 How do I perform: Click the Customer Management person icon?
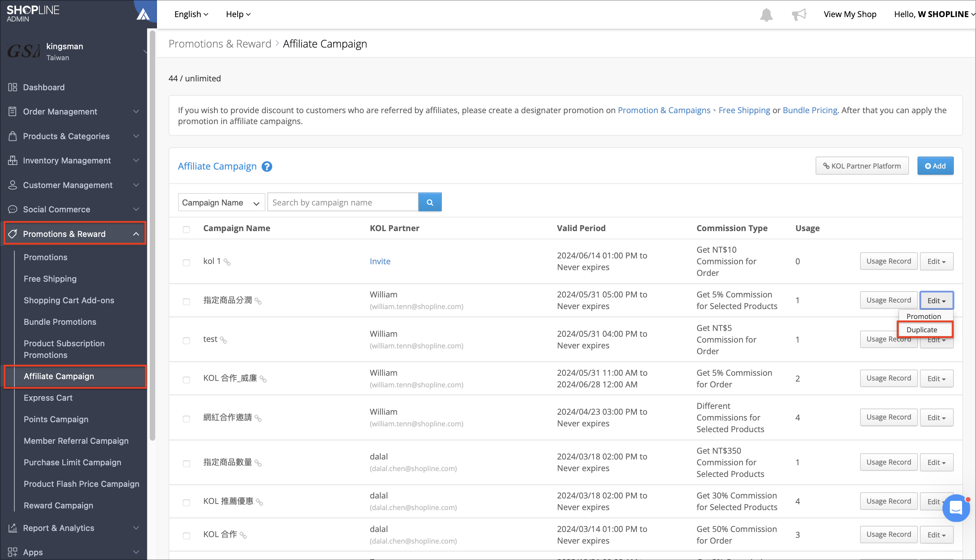pyautogui.click(x=13, y=185)
